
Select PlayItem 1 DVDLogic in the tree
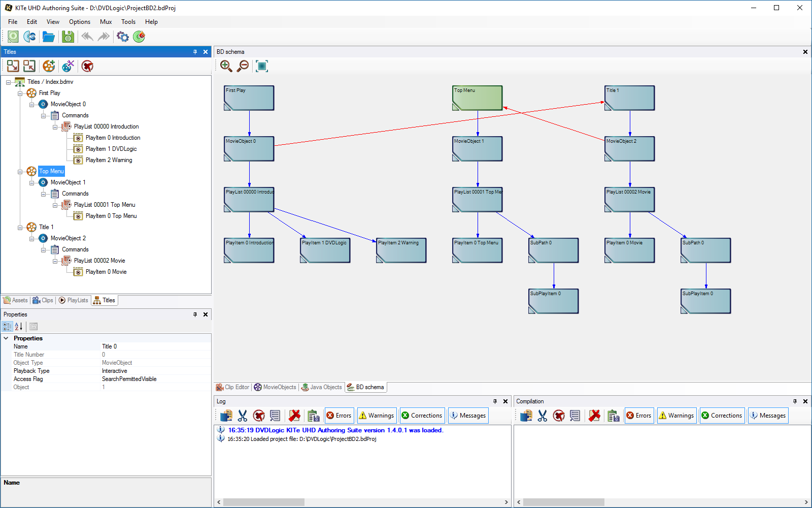[111, 149]
